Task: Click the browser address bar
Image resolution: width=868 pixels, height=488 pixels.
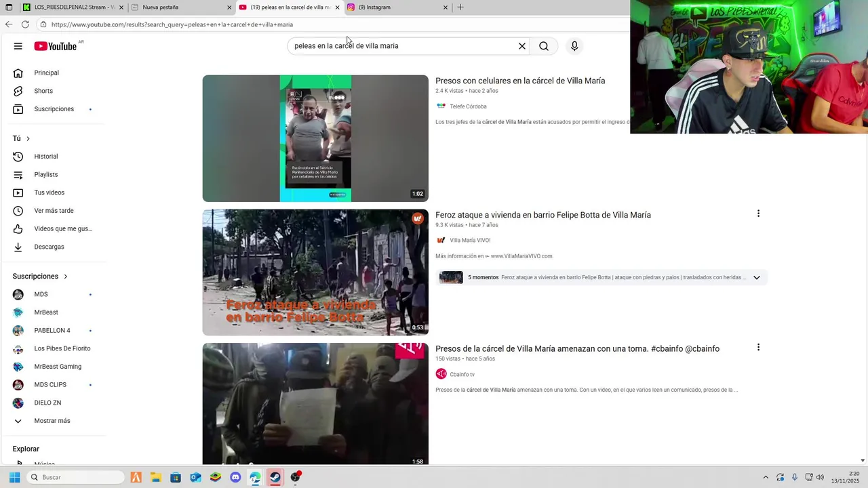Action: pos(332,24)
